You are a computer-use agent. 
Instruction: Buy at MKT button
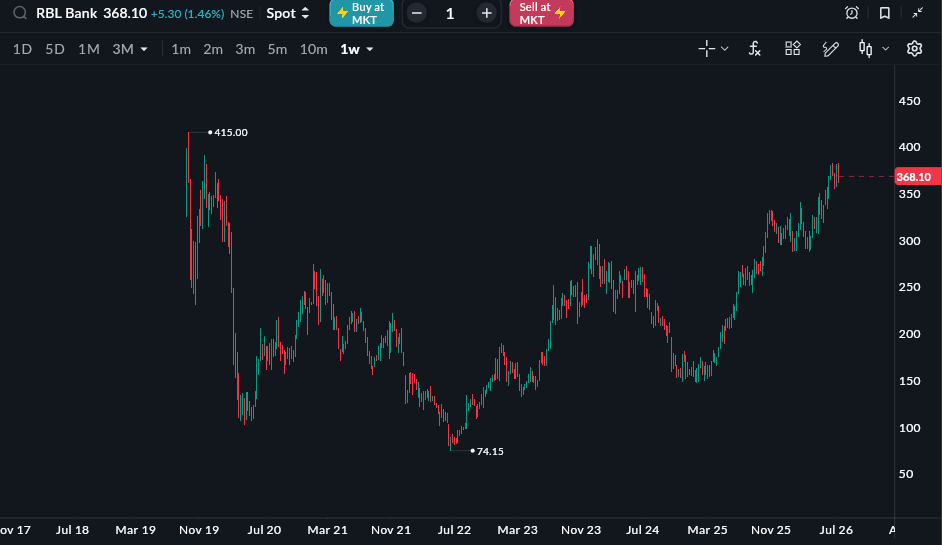coord(362,13)
